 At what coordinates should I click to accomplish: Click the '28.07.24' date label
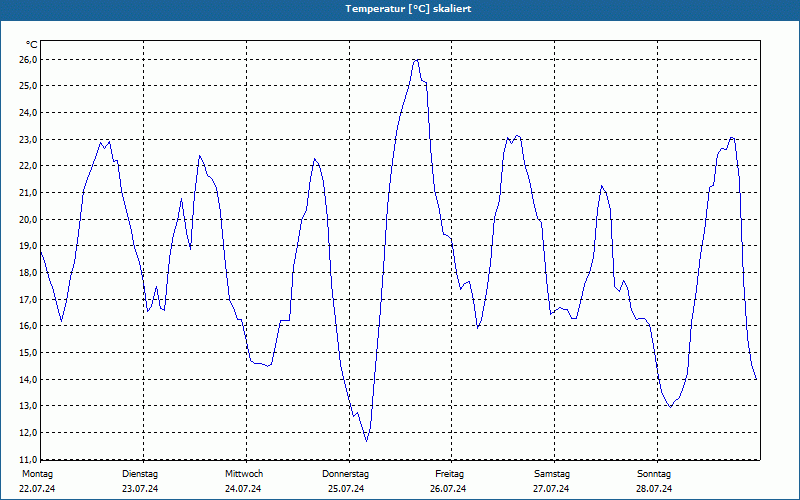point(654,489)
